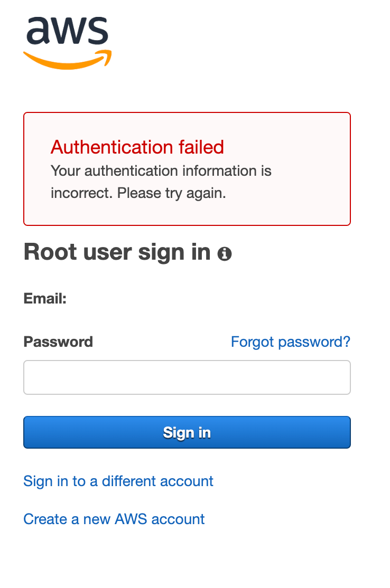The image size is (390, 588).
Task: Select the redacted email value
Action: pos(124,298)
